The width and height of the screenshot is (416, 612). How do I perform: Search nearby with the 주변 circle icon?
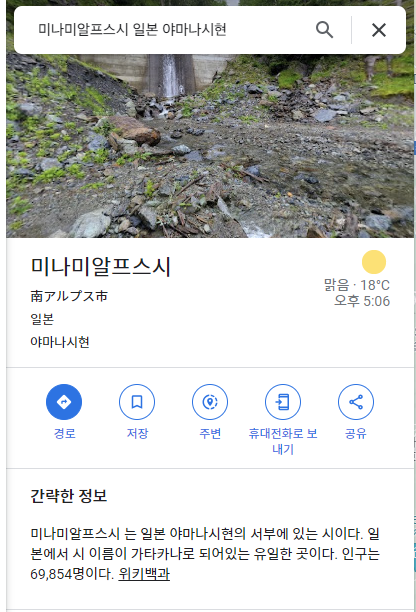[x=210, y=402]
